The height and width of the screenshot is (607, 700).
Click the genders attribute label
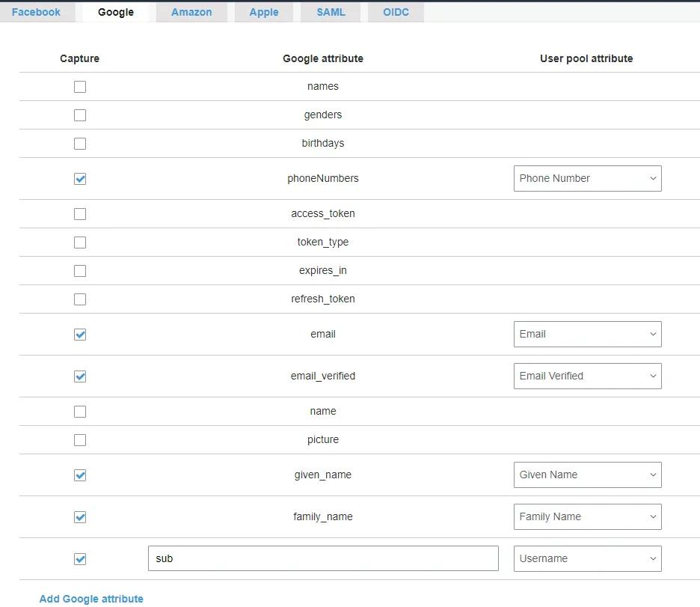(323, 115)
